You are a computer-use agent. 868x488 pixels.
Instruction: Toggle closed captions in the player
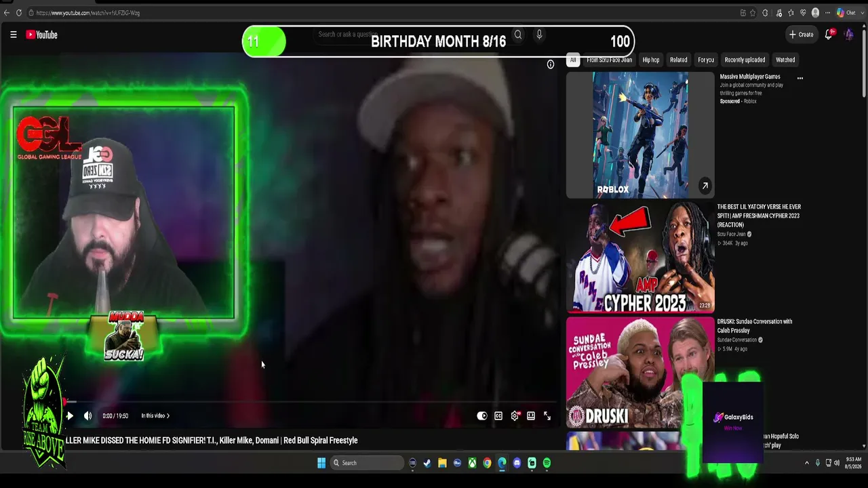pos(498,415)
